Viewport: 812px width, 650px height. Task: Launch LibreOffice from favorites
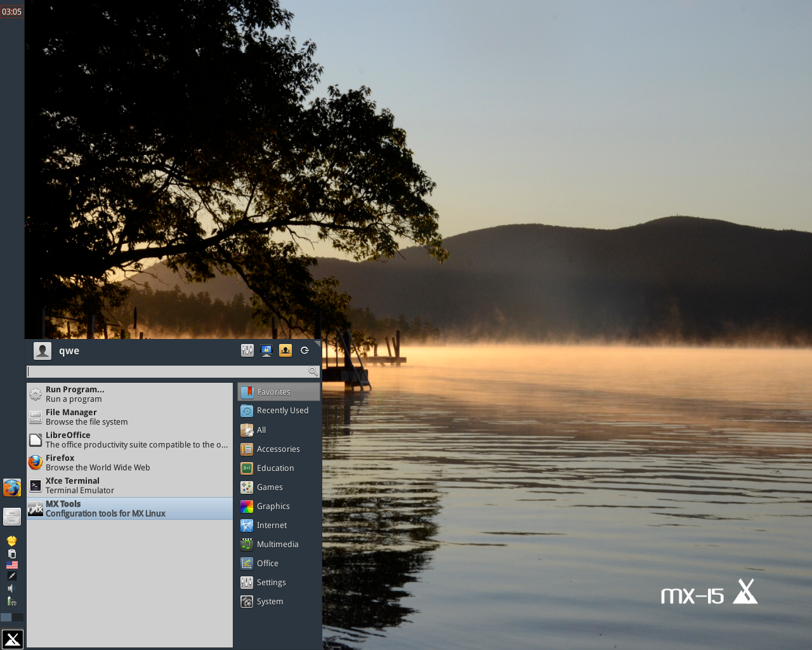(x=129, y=440)
